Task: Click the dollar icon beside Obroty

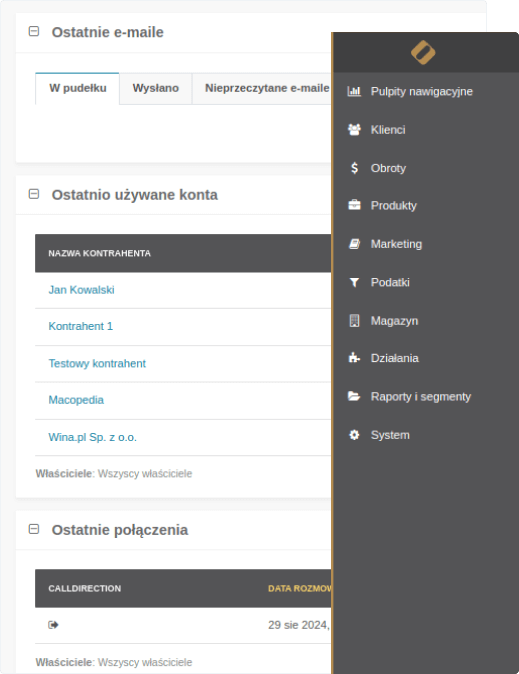Action: (x=354, y=168)
